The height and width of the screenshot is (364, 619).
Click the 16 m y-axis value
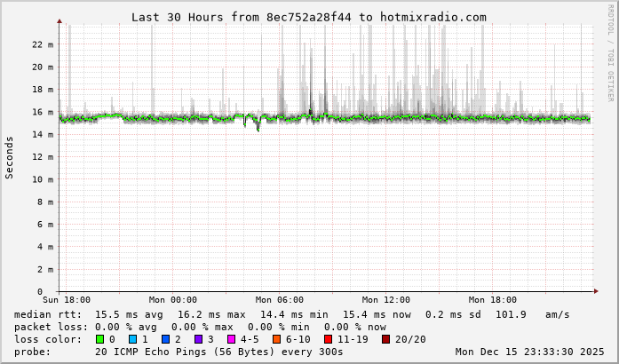pyautogui.click(x=43, y=112)
